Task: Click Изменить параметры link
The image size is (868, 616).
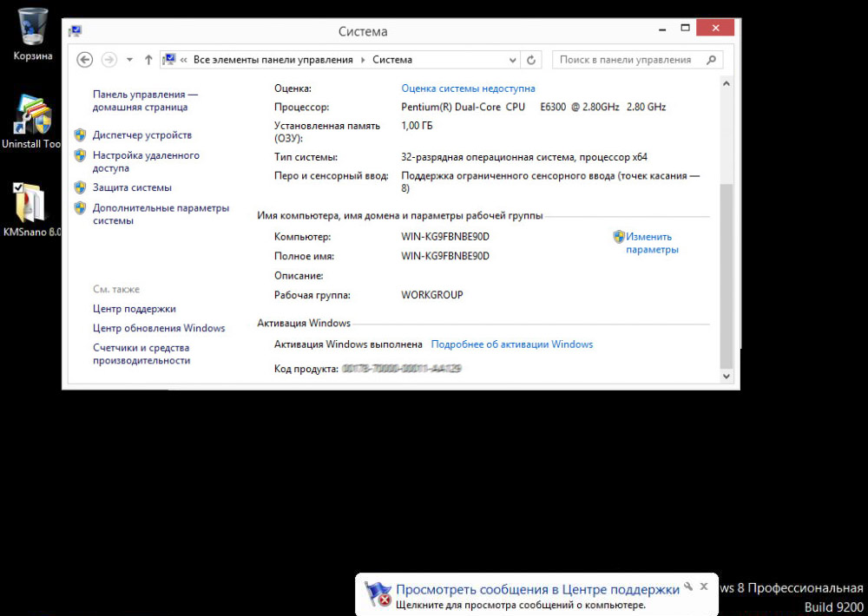Action: (652, 243)
